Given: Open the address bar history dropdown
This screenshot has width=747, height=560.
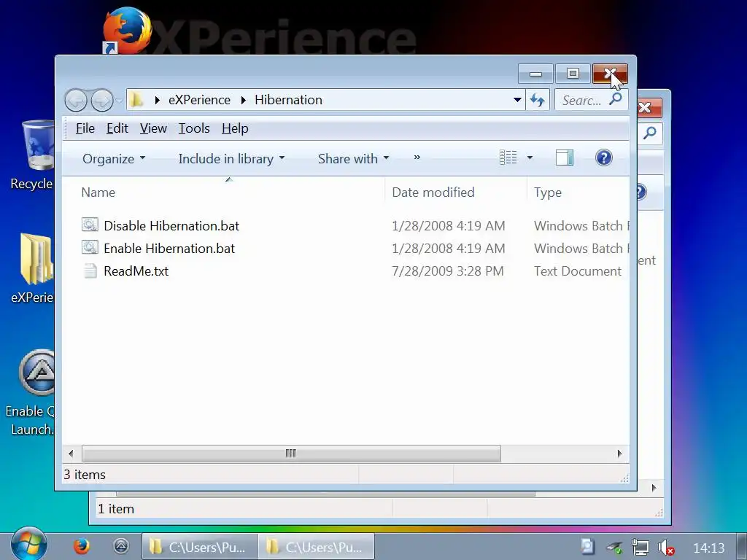Looking at the screenshot, I should click(517, 100).
